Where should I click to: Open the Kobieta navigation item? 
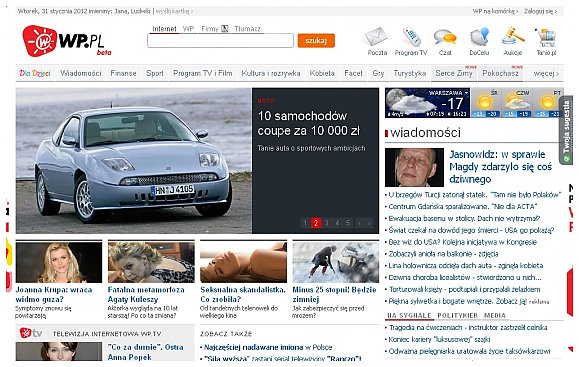coord(322,73)
